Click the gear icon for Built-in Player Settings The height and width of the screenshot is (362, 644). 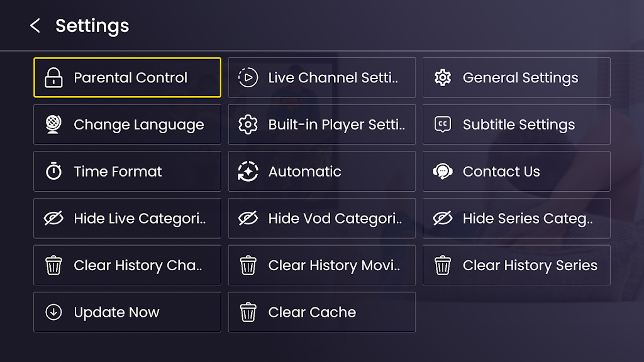click(x=248, y=124)
